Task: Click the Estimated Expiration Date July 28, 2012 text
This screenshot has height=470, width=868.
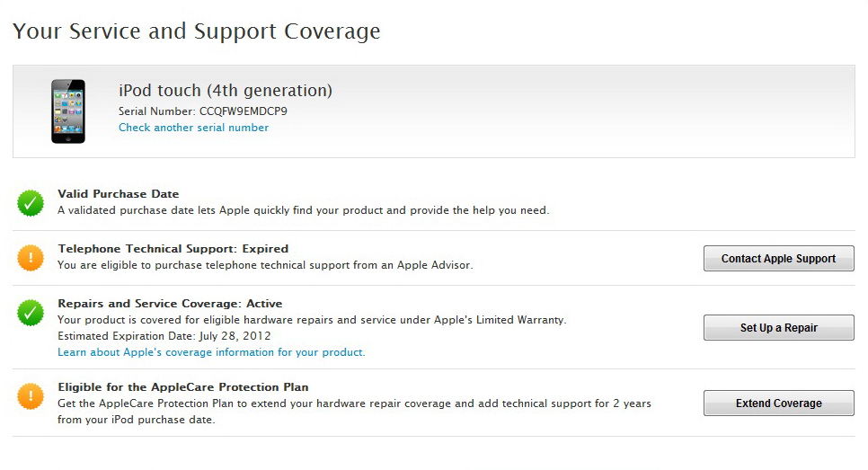Action: tap(164, 336)
